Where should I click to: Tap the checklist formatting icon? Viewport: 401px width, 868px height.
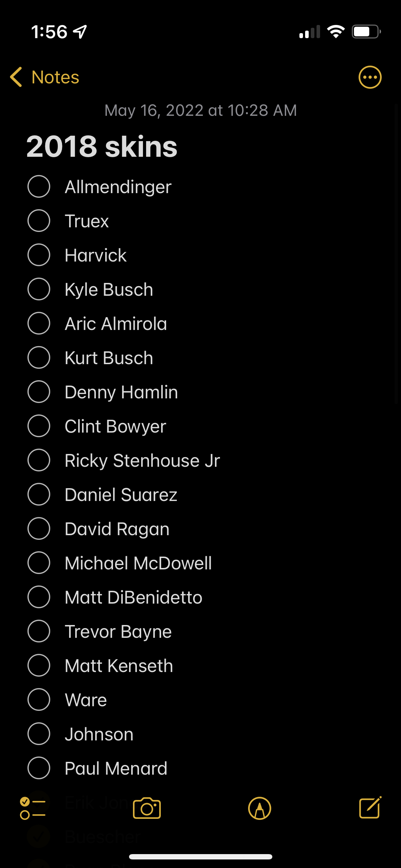pyautogui.click(x=33, y=808)
